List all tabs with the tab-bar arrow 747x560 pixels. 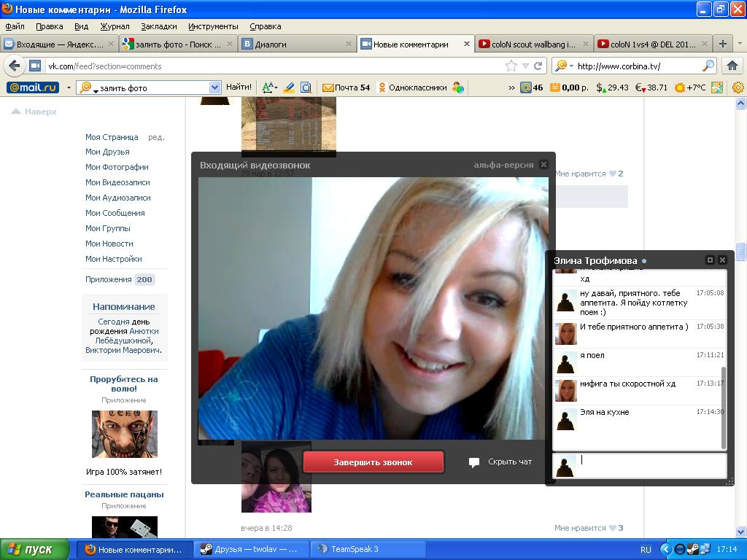740,44
